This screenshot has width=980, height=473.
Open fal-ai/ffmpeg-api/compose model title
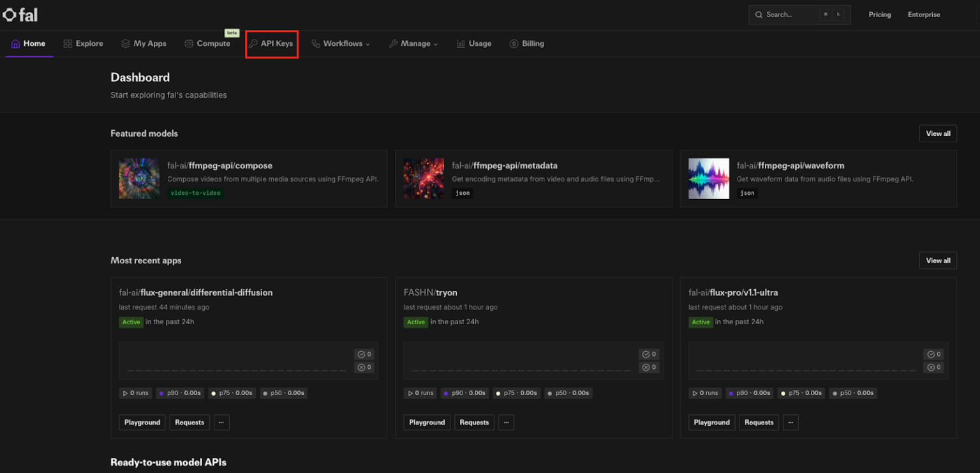coord(219,165)
